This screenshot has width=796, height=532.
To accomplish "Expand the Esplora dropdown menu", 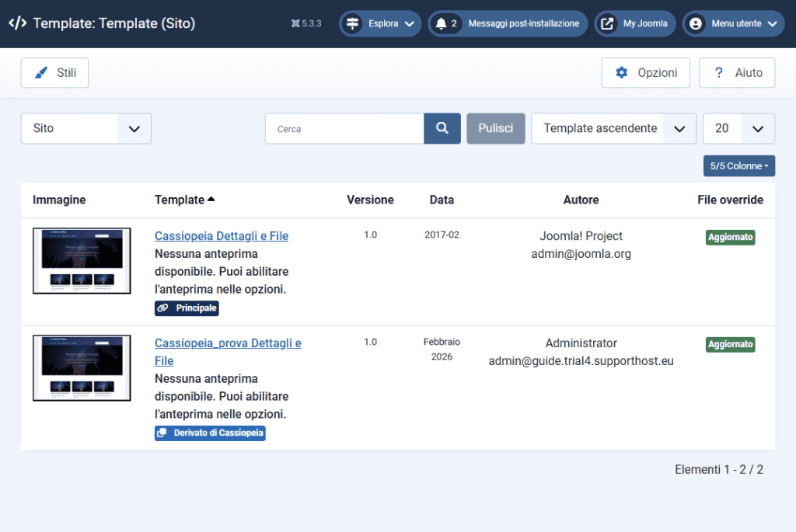I will tap(380, 23).
